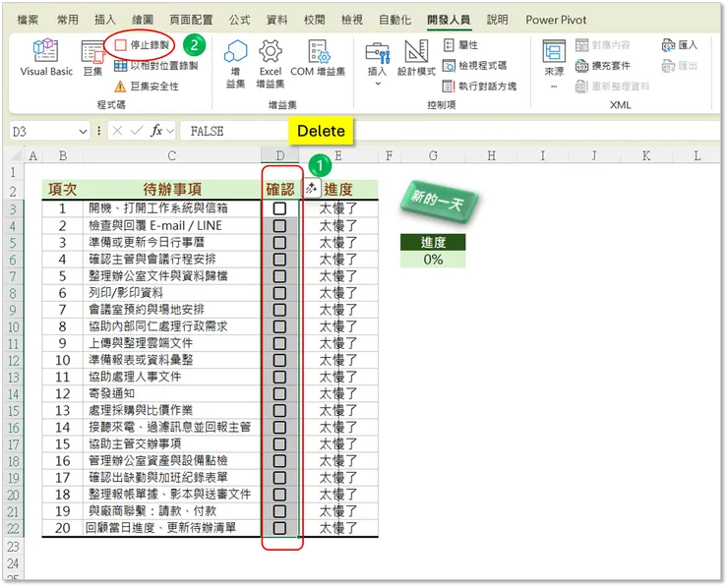Check the box for 協助主管交辦事項

[279, 444]
